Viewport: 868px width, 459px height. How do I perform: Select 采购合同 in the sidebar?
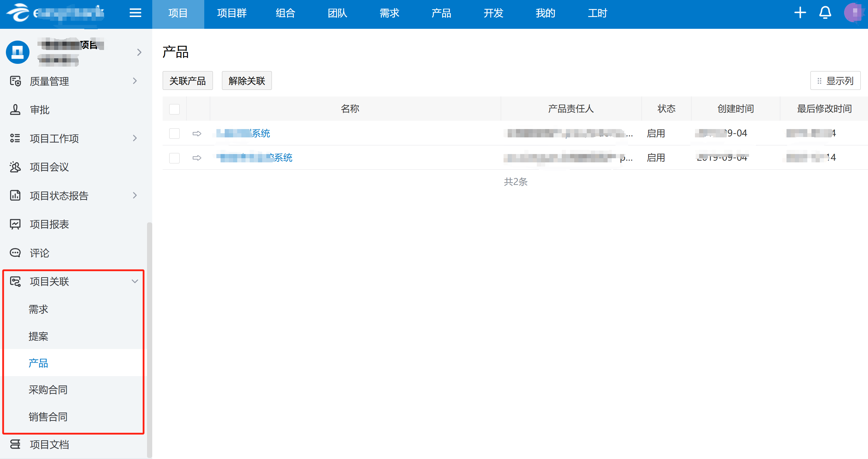coord(48,390)
